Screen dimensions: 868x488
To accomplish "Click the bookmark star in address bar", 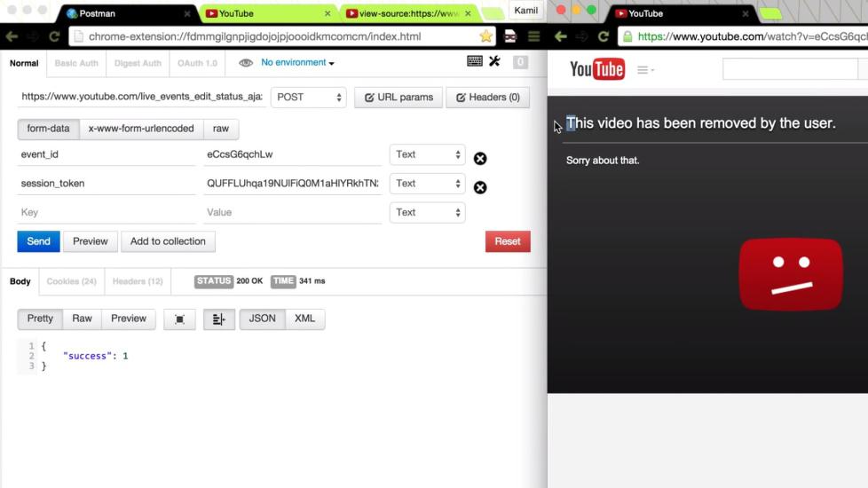I will [485, 36].
